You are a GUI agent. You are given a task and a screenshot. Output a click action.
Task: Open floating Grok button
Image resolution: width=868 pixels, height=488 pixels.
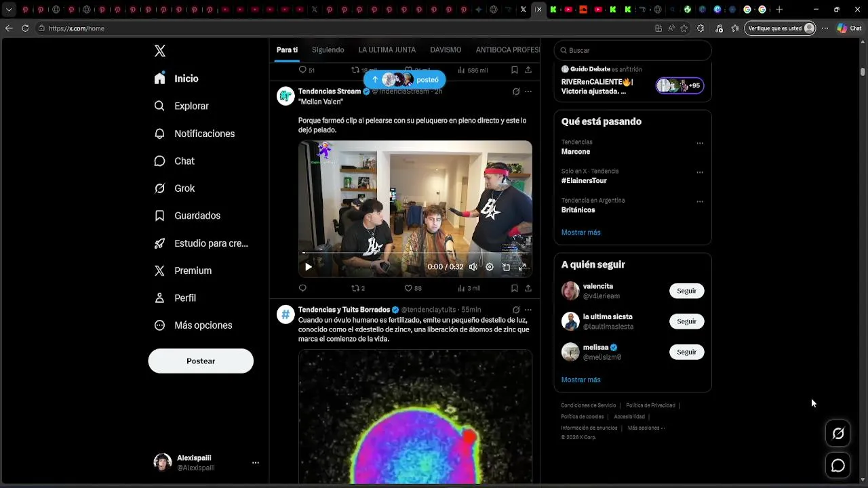click(x=838, y=434)
